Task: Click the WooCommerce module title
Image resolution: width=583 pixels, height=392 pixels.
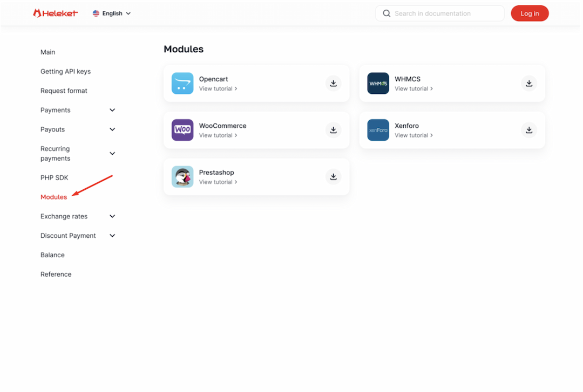Action: [x=223, y=126]
